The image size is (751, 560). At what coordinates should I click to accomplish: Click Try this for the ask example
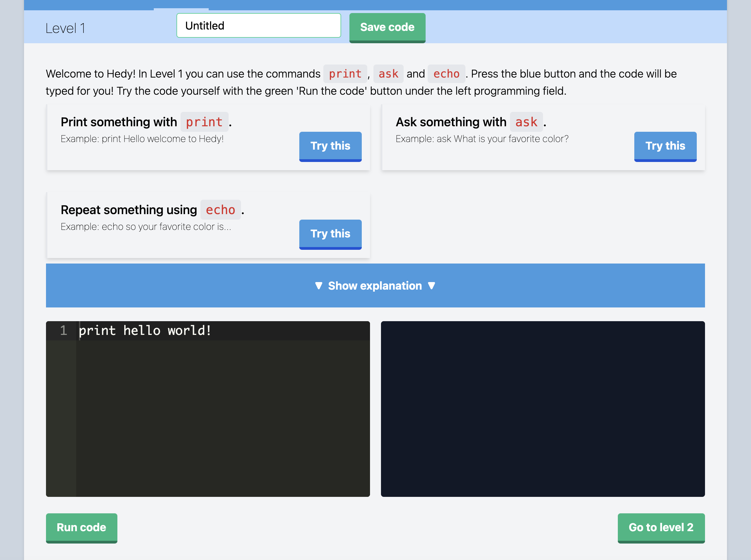tap(665, 146)
